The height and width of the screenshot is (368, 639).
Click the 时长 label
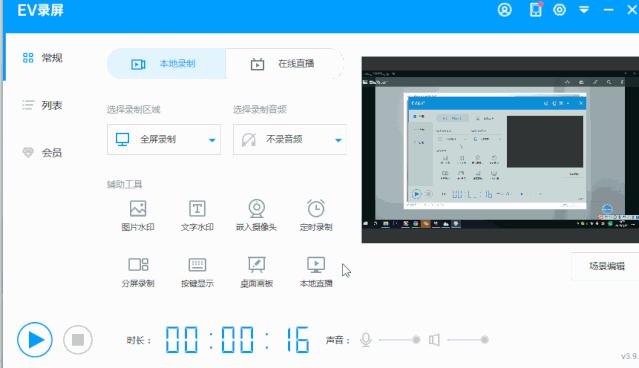click(x=139, y=340)
